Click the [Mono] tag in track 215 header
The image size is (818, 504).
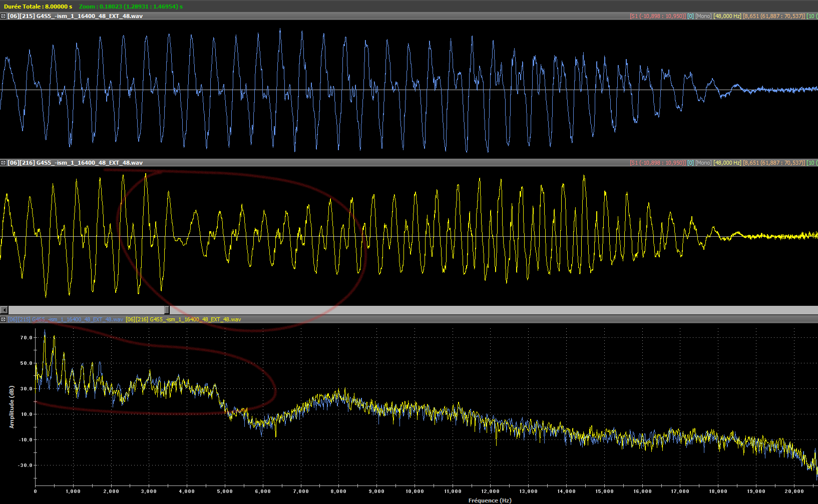703,16
